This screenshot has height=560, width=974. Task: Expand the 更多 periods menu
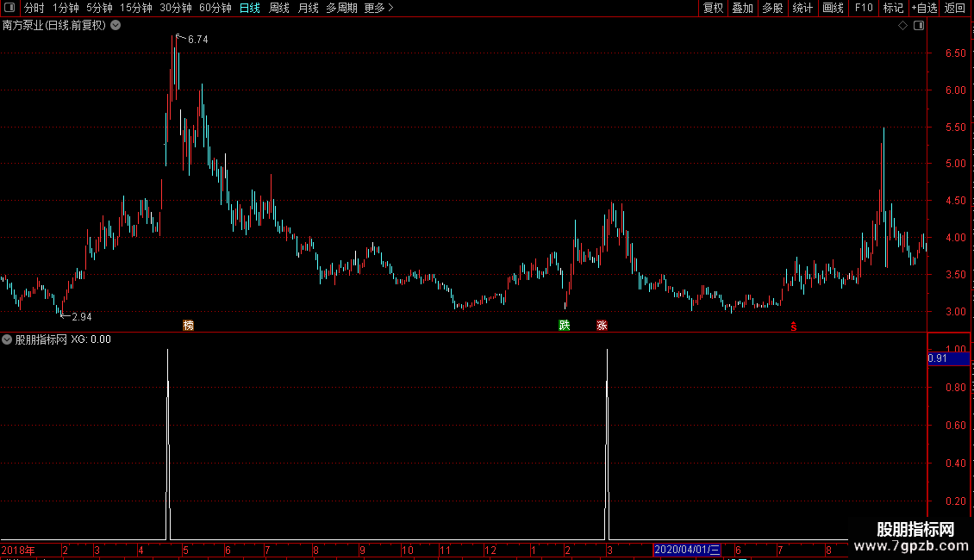[x=378, y=8]
